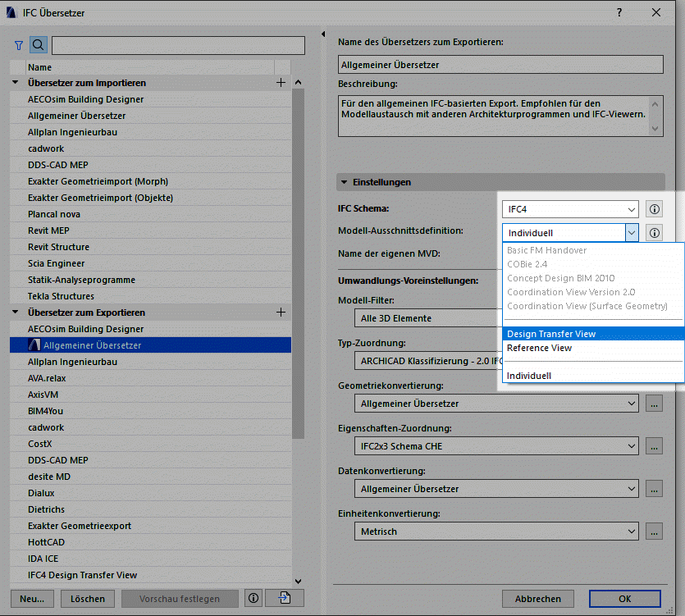The image size is (685, 616).
Task: Select Revit Structure import translator
Action: (151, 247)
